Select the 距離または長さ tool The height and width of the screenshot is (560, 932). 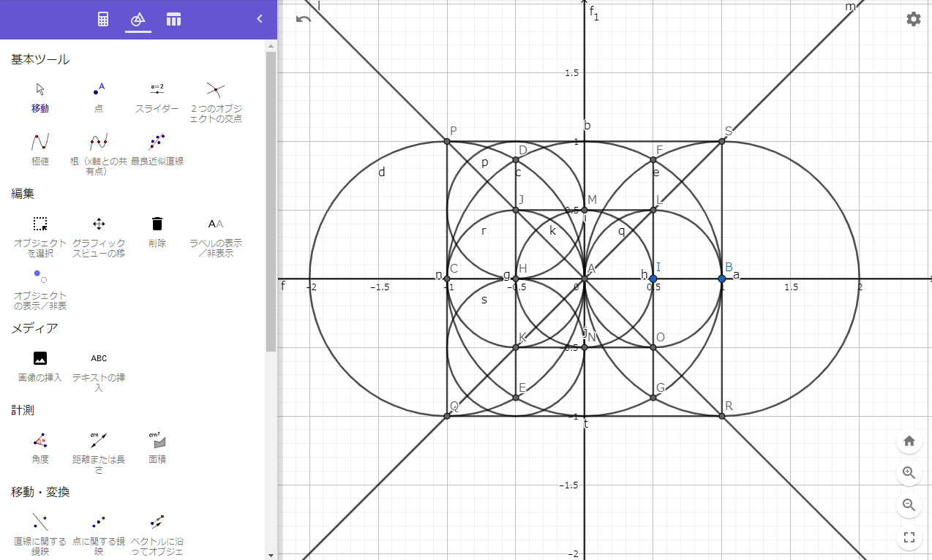pyautogui.click(x=99, y=453)
